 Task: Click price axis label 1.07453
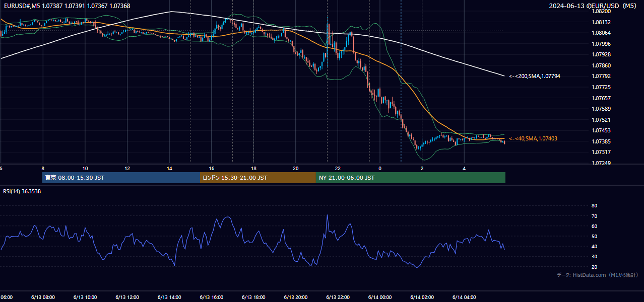[x=601, y=130]
